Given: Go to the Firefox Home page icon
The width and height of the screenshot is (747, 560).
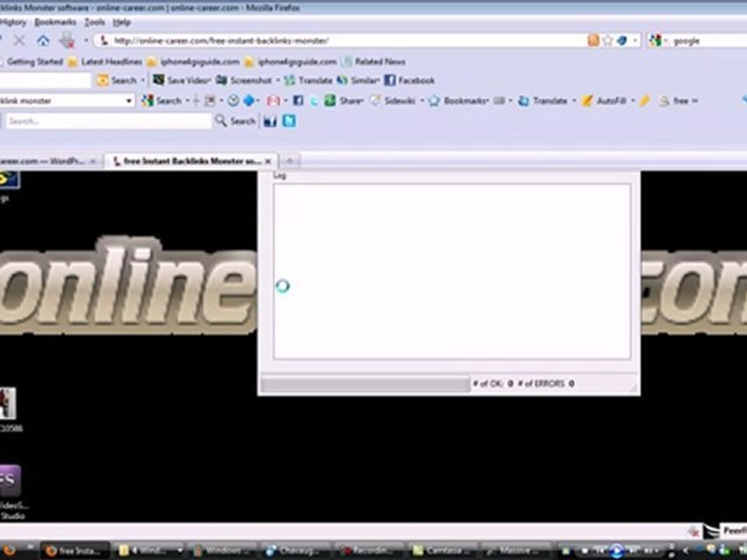Looking at the screenshot, I should 43,41.
